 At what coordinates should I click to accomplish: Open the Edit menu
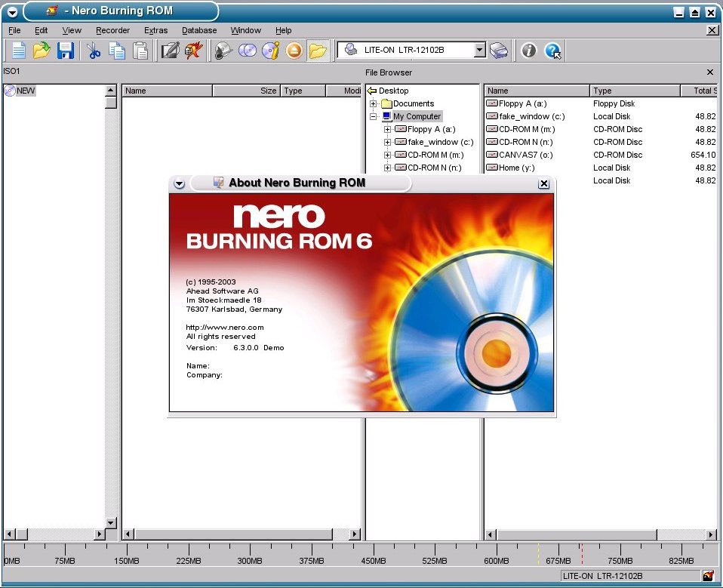coord(41,30)
